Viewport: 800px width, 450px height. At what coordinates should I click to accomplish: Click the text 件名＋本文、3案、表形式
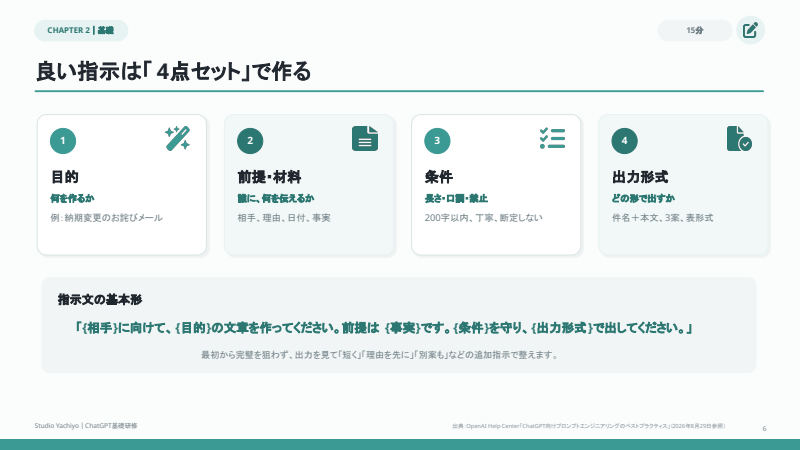pyautogui.click(x=663, y=218)
